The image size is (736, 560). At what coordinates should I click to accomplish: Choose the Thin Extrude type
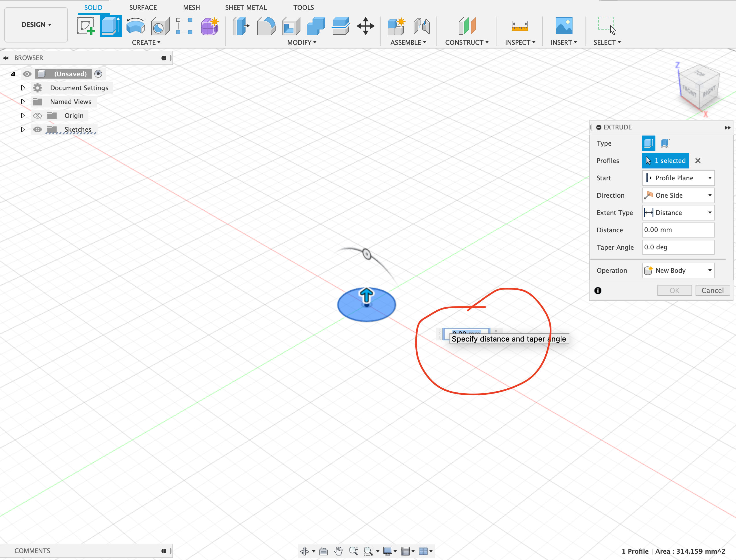pos(665,143)
